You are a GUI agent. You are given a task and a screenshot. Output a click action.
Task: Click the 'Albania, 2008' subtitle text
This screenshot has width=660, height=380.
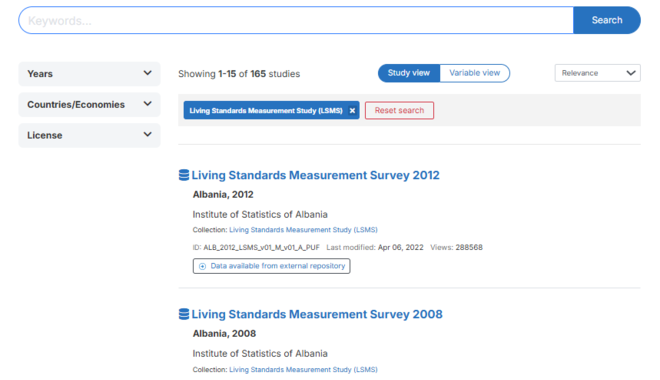[224, 333]
